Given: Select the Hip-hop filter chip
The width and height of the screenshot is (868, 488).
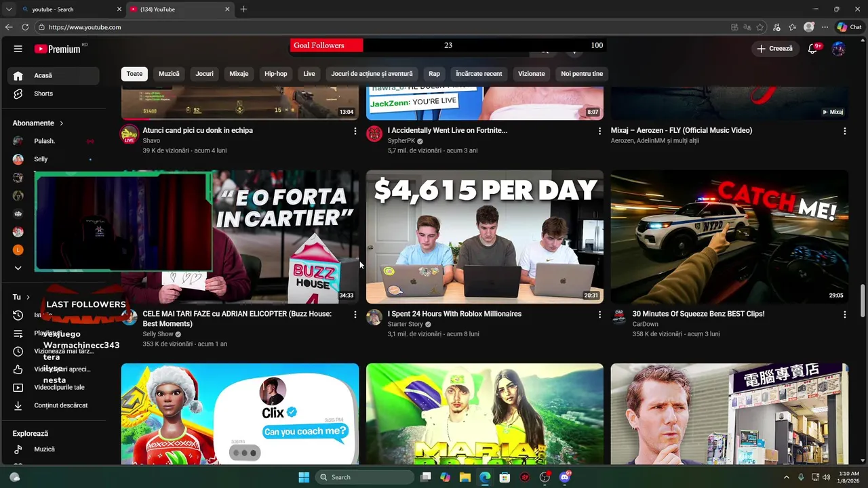Looking at the screenshot, I should [x=276, y=74].
